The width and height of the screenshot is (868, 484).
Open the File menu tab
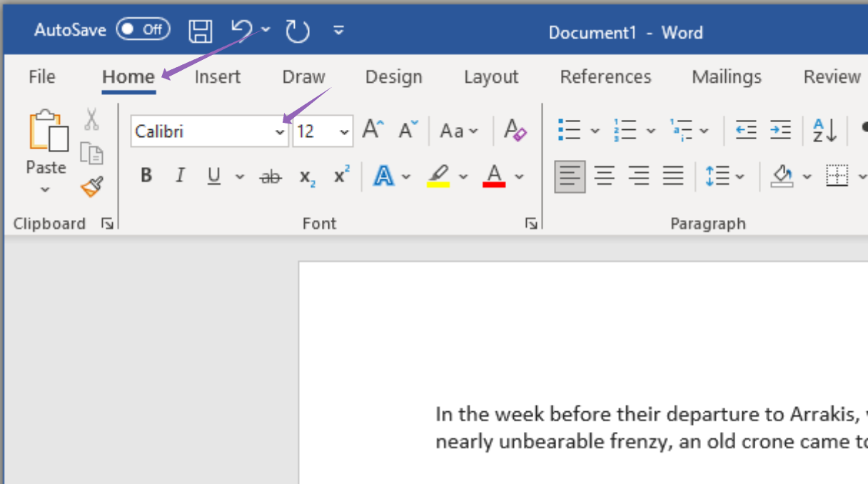42,77
